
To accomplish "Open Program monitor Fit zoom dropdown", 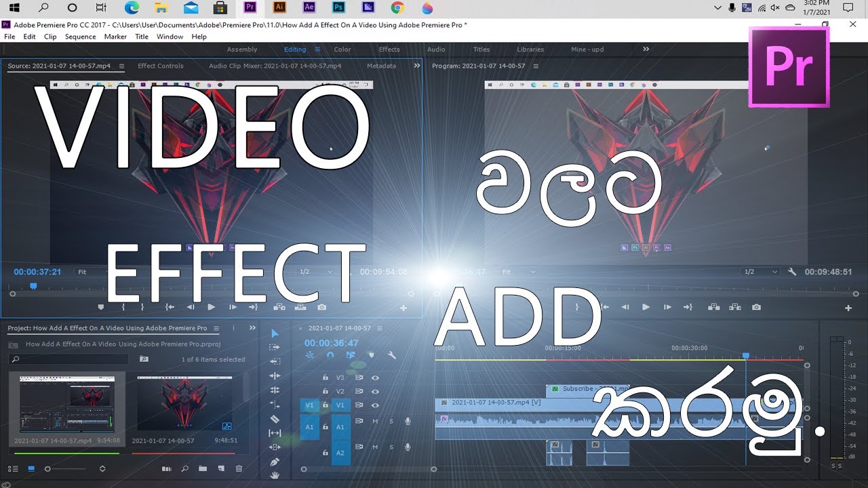I will tap(519, 272).
